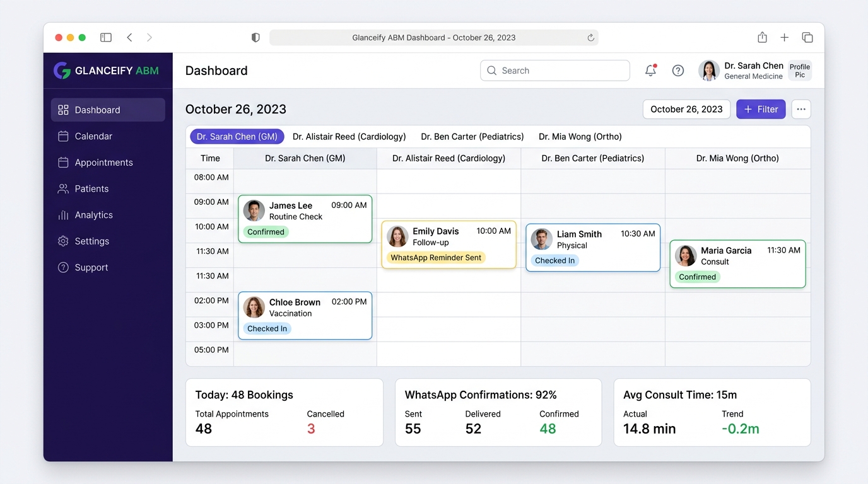Viewport: 868px width, 484px height.
Task: Click the Trend value -0.2m
Action: point(741,429)
